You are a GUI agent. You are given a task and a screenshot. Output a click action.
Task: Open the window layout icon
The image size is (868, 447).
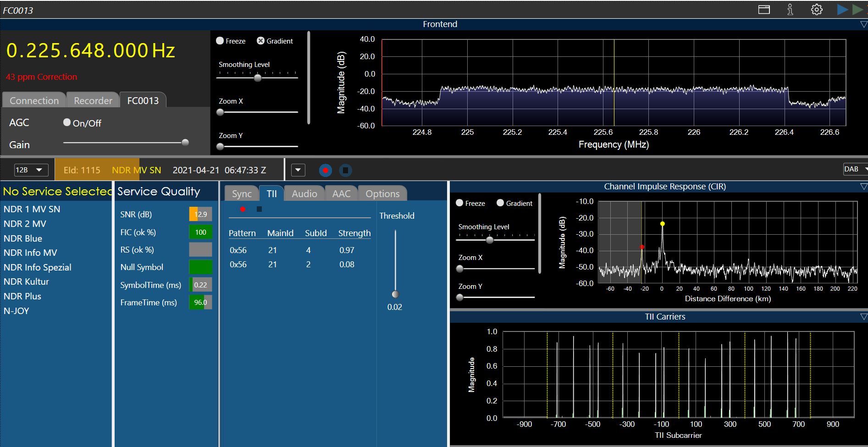tap(764, 10)
